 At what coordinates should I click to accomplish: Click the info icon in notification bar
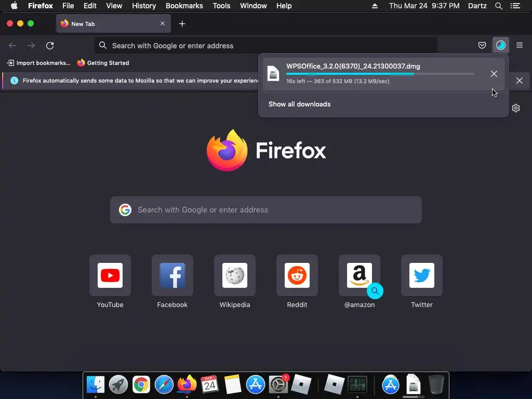pyautogui.click(x=14, y=81)
